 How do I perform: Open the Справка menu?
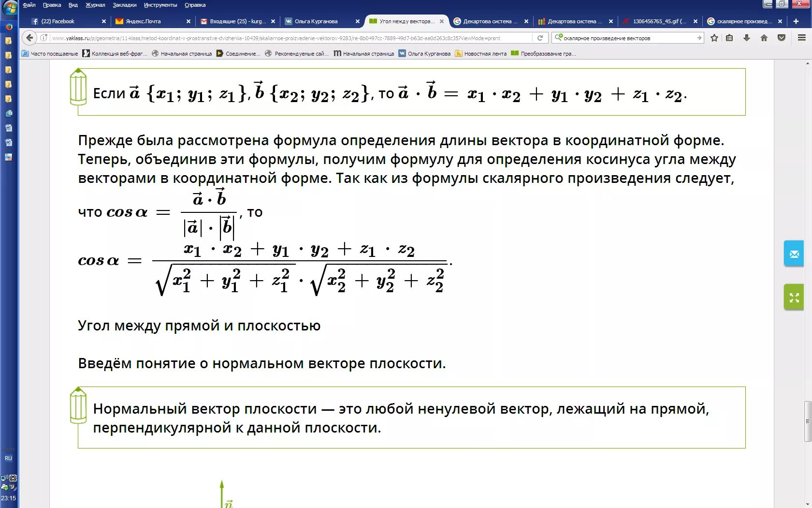pos(195,5)
